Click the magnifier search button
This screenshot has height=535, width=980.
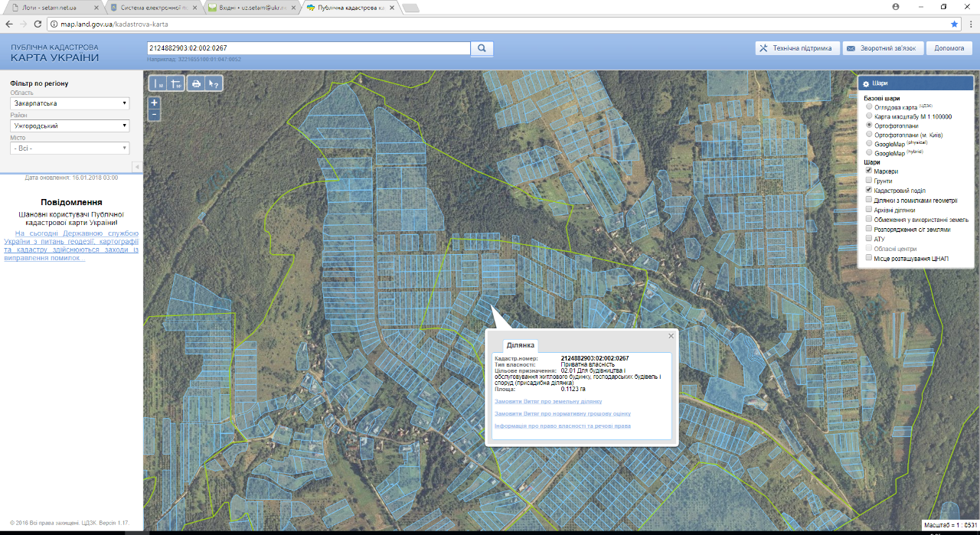point(482,48)
